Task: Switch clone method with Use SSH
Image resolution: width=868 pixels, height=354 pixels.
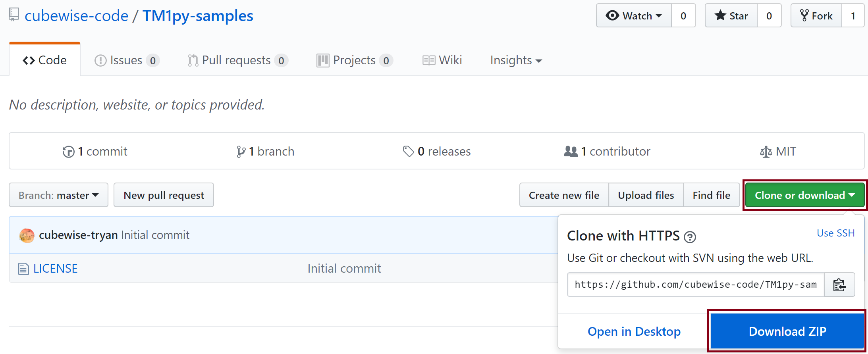Action: click(836, 233)
